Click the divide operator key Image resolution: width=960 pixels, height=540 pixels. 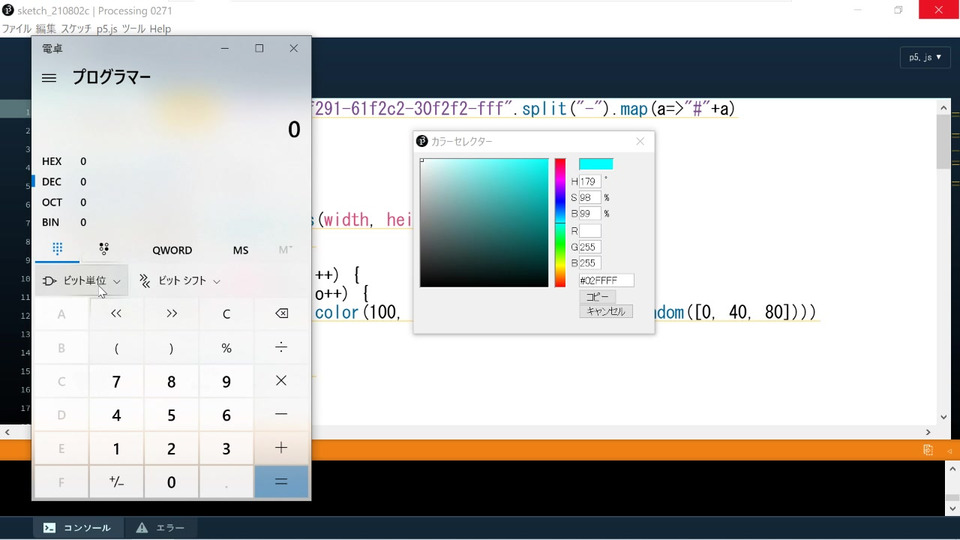(x=281, y=347)
